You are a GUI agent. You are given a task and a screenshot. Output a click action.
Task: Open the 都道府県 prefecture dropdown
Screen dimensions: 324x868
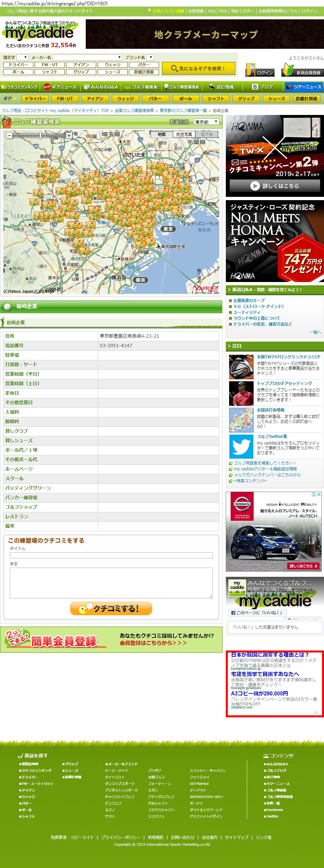pyautogui.click(x=206, y=122)
